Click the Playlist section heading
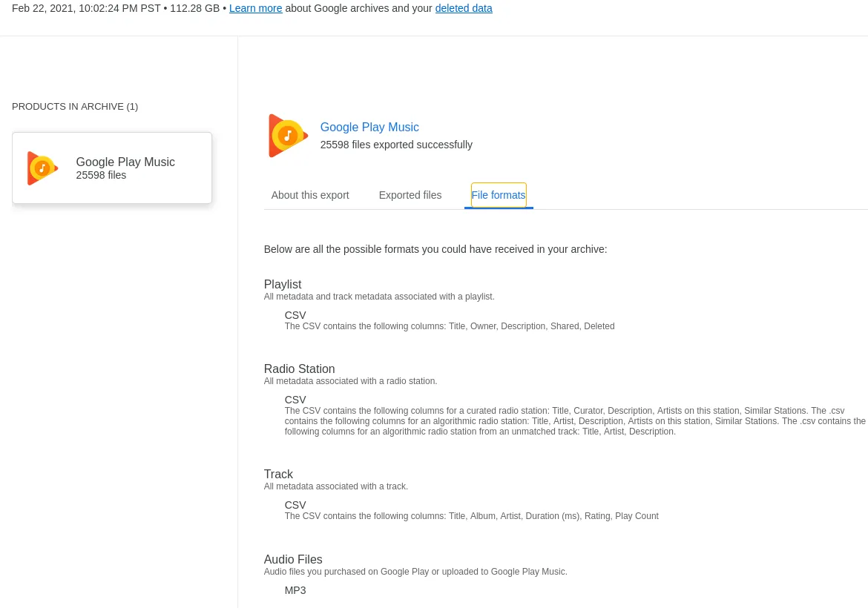Image resolution: width=868 pixels, height=611 pixels. click(x=283, y=285)
